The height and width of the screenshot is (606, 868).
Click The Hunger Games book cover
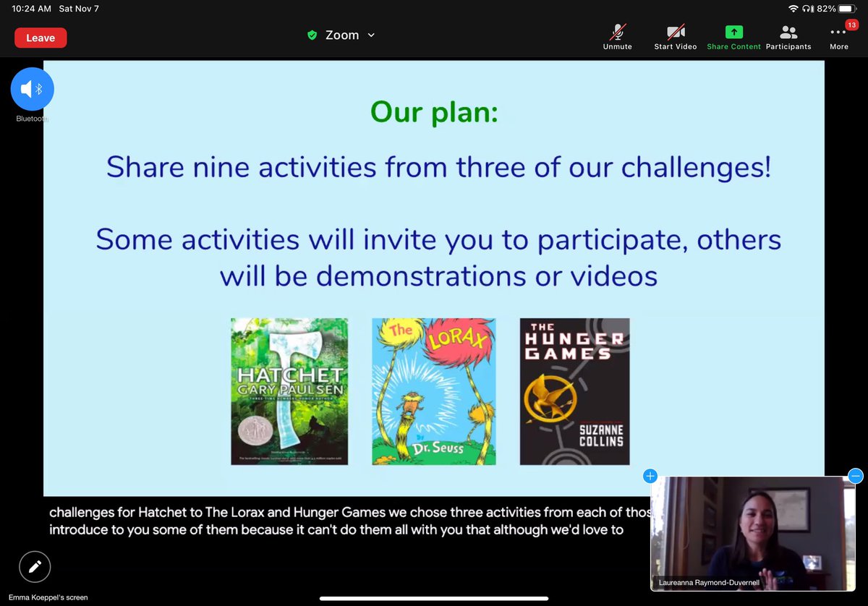(x=574, y=391)
